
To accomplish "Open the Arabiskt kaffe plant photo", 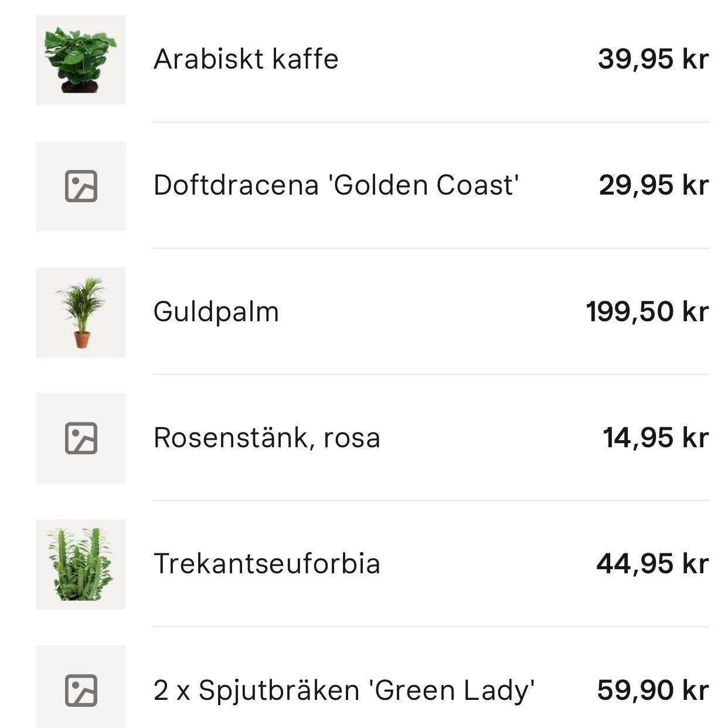I will 81,60.
